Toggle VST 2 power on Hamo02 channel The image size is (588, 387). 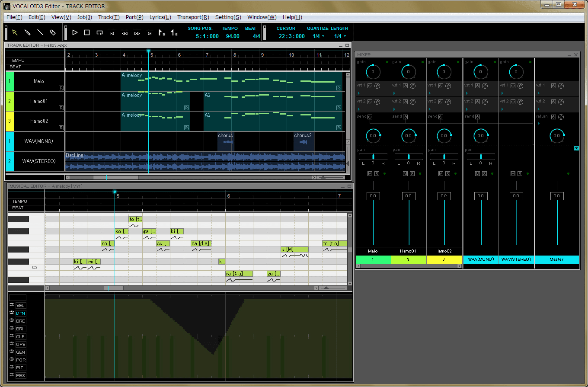coord(441,101)
